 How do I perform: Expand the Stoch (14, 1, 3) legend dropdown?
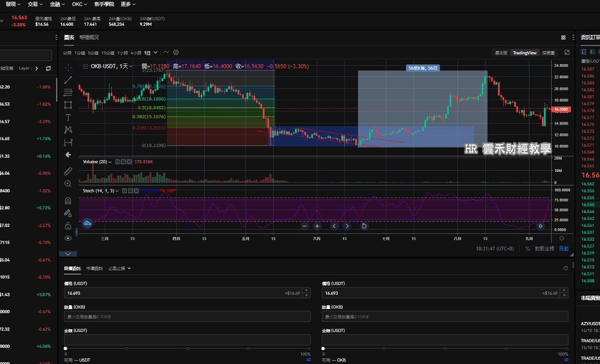point(118,191)
